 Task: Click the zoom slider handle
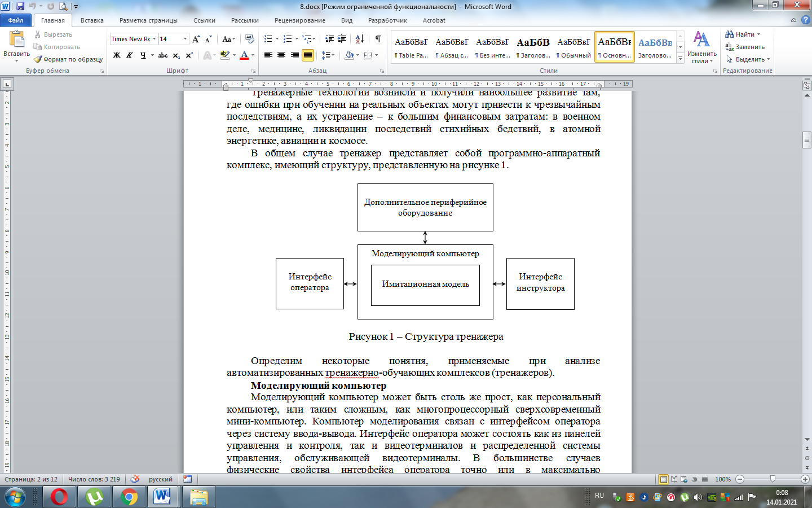(773, 479)
